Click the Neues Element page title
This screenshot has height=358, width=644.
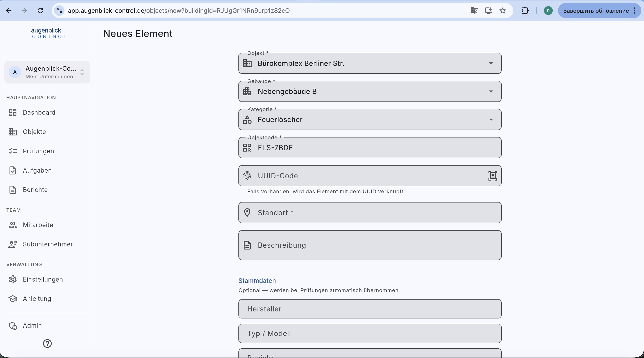tap(138, 34)
